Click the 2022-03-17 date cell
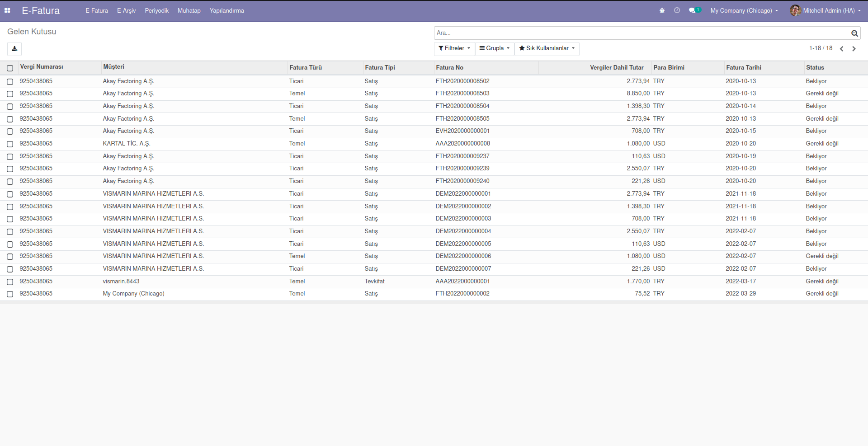Screen dimensions: 868x446 (x=741, y=282)
